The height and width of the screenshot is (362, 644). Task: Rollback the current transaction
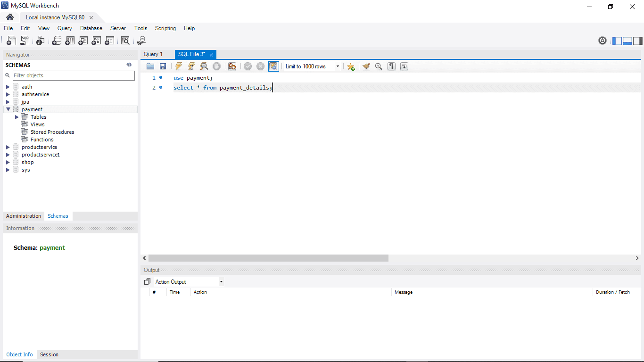[261, 66]
